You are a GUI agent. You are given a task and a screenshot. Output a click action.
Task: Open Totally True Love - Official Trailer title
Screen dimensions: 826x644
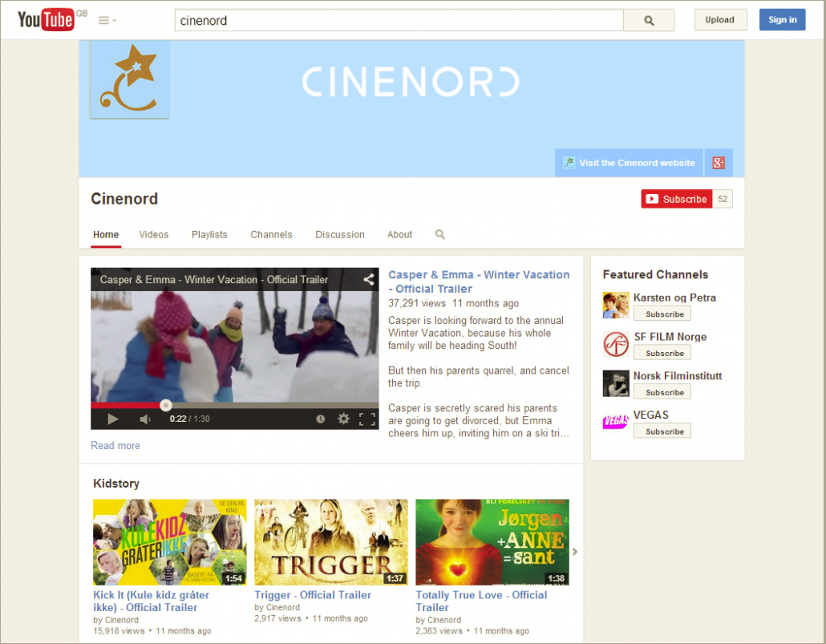481,601
